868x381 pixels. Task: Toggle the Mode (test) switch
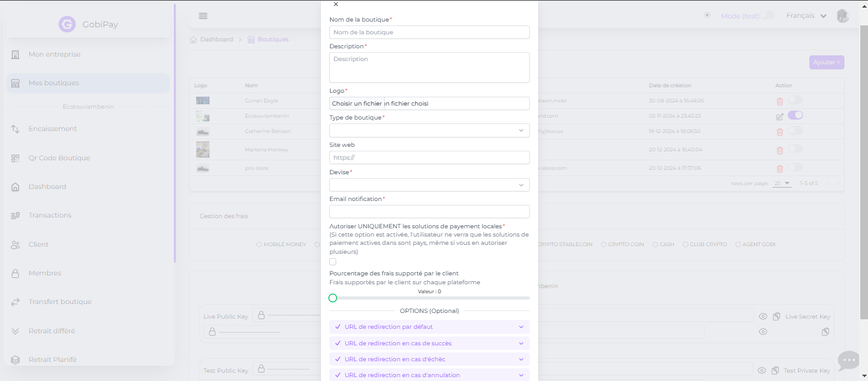tap(767, 16)
